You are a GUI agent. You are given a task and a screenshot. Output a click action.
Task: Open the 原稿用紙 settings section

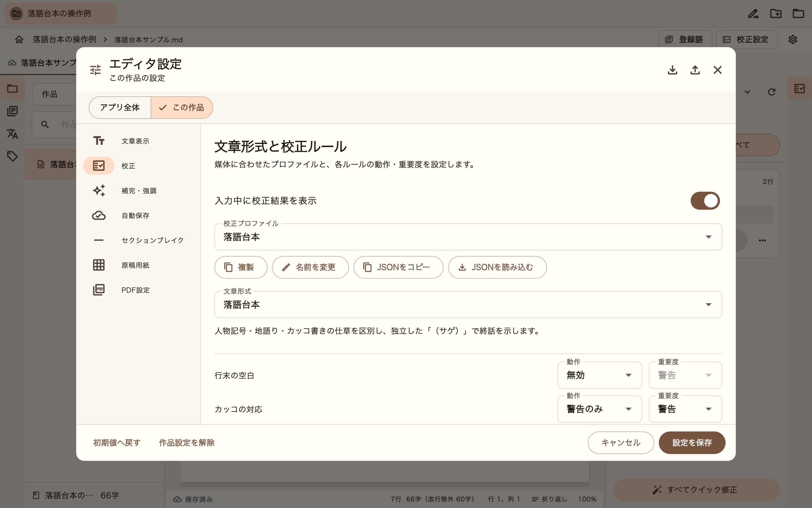pyautogui.click(x=138, y=265)
